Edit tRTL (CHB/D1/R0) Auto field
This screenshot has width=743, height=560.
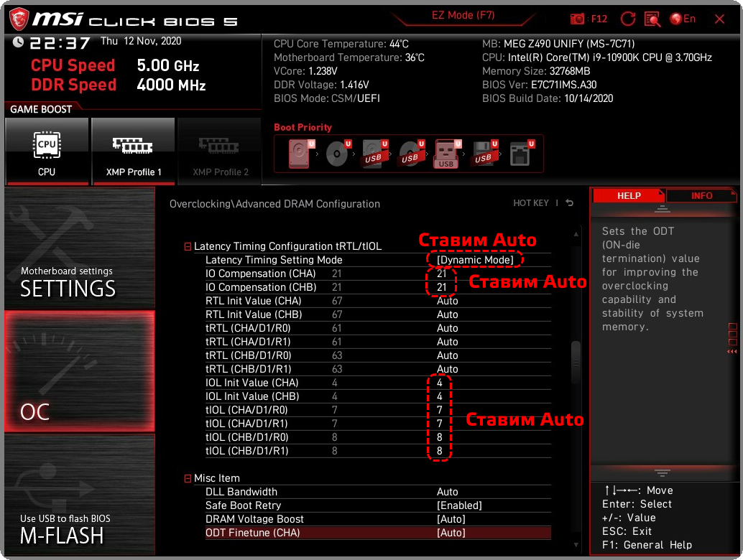tap(448, 355)
